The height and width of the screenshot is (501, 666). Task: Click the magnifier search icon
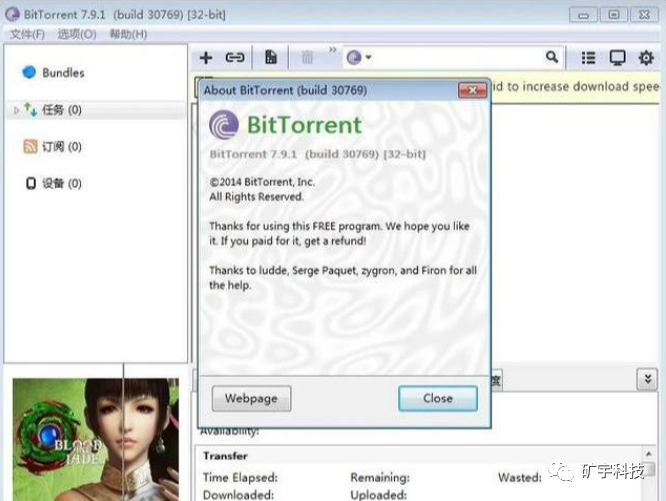552,56
